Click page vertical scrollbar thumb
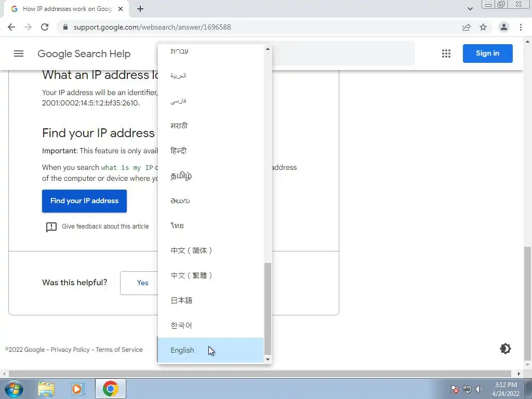The image size is (532, 399). pos(528,303)
